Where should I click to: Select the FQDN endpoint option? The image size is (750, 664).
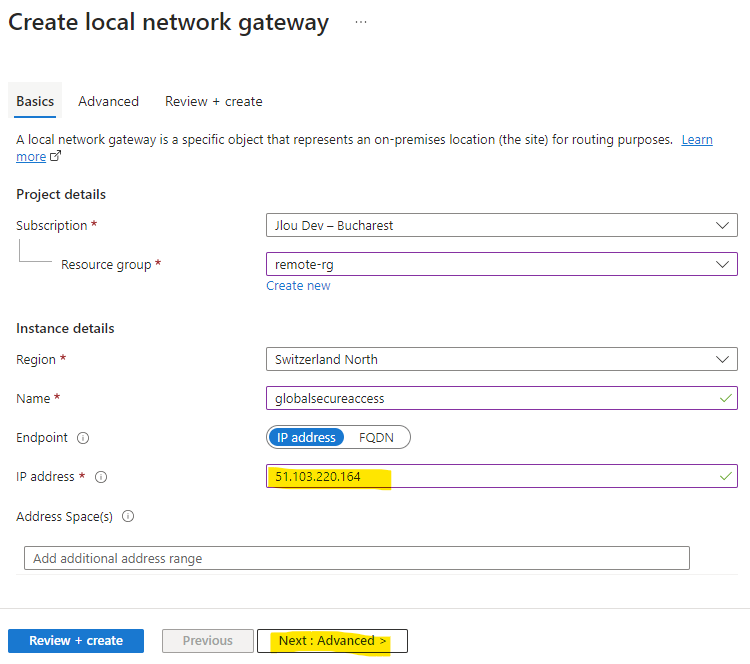point(376,437)
